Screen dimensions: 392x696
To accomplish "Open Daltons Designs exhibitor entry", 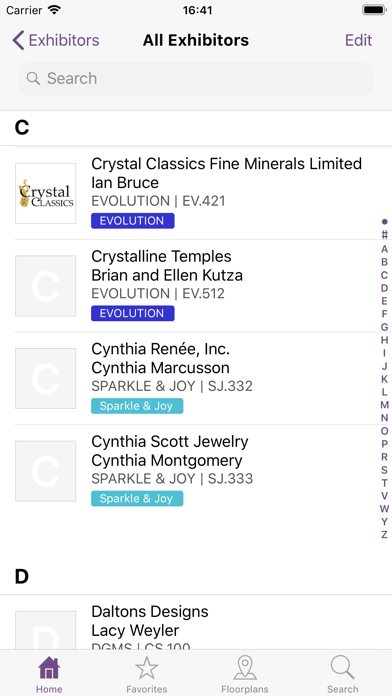I will [x=196, y=624].
